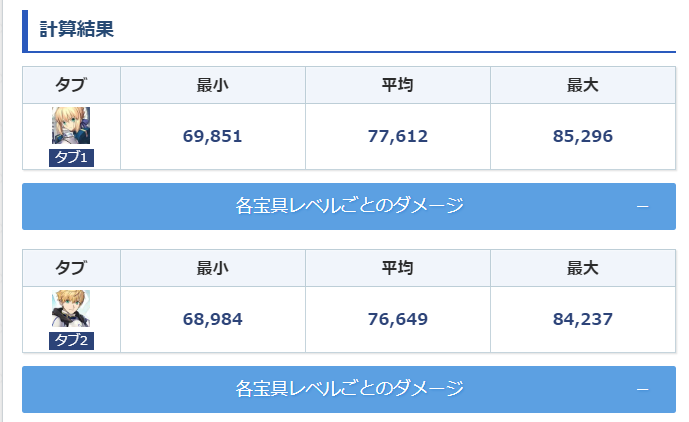The image size is (689, 422).
Task: Click the maximum damage value 84,237
Action: 582,320
